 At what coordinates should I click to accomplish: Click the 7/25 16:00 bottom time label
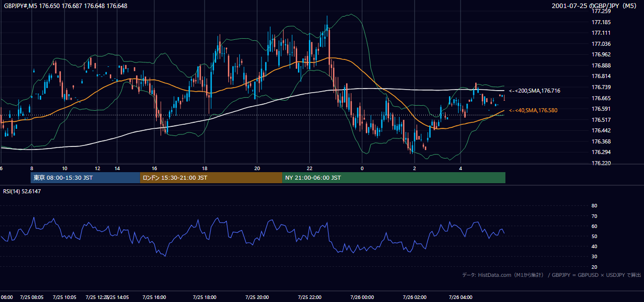154,297
